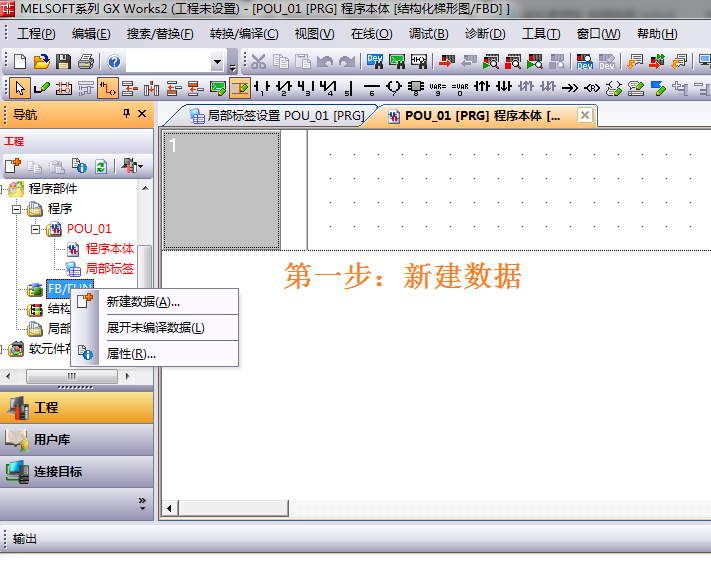Insert a function block chip icon (8)
The height and width of the screenshot is (575, 711).
click(x=416, y=88)
